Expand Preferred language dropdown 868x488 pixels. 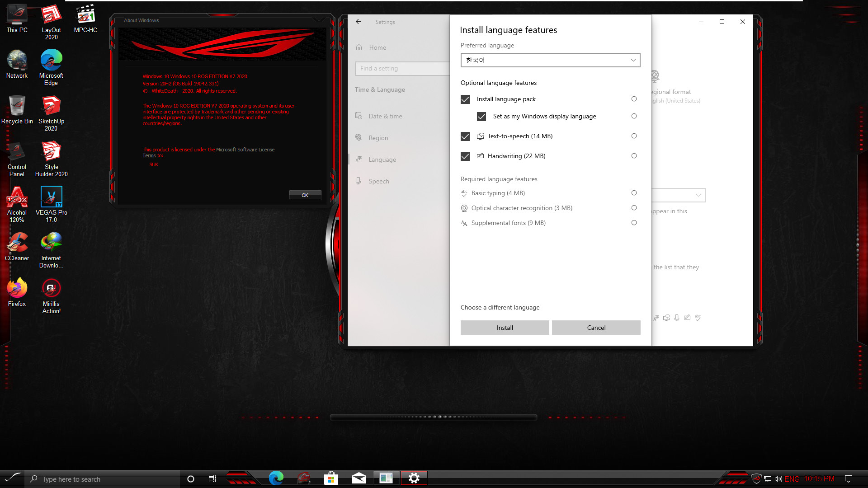(x=550, y=60)
